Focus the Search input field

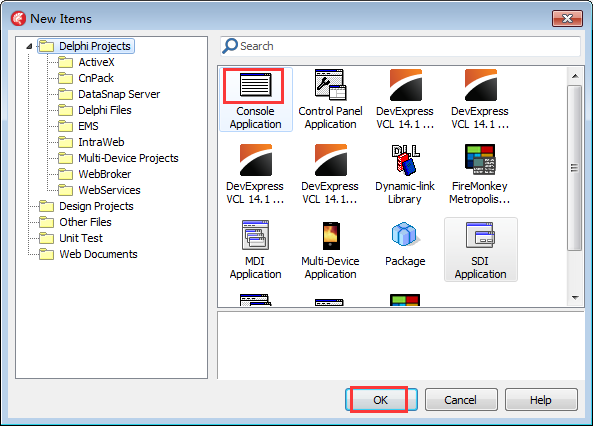pyautogui.click(x=401, y=46)
